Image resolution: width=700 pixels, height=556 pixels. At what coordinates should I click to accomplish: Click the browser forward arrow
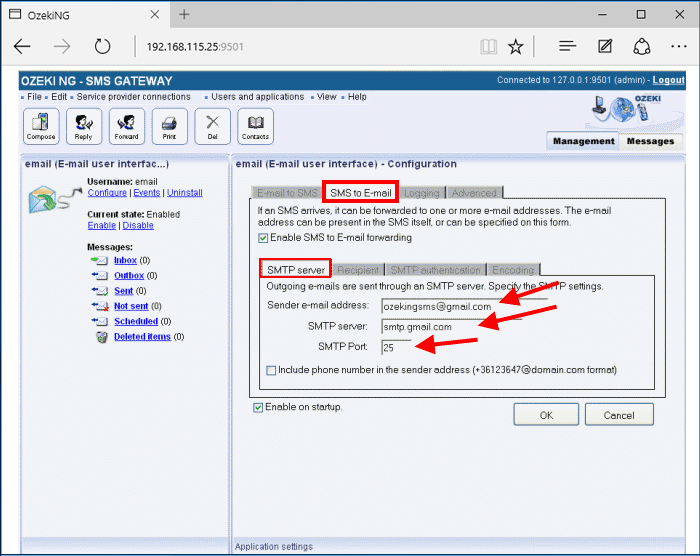coord(62,46)
